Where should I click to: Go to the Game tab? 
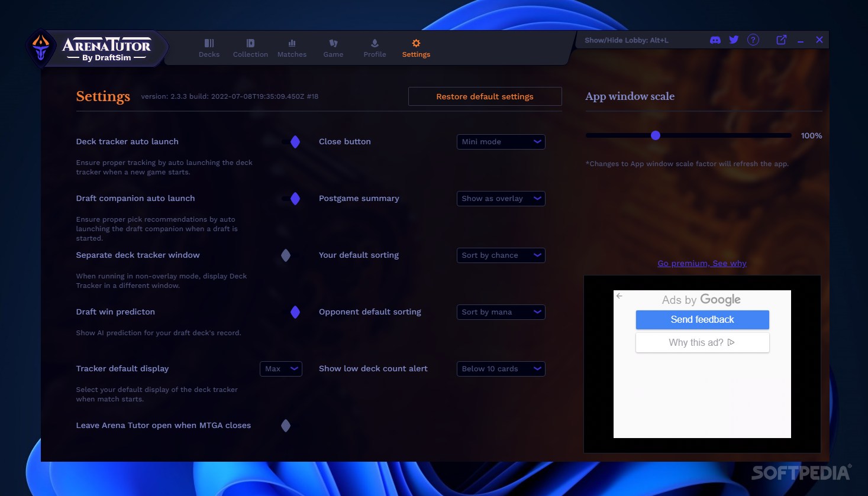click(333, 48)
